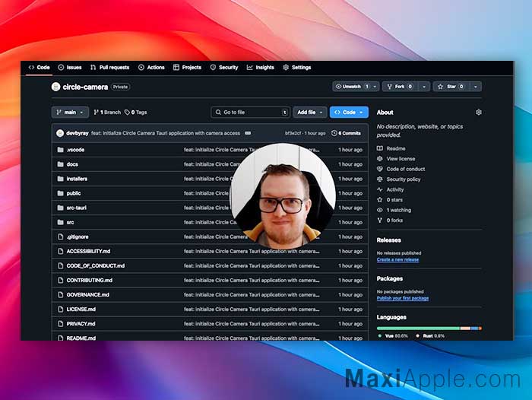Focus the Go to file search field
The image size is (532, 400).
point(250,113)
